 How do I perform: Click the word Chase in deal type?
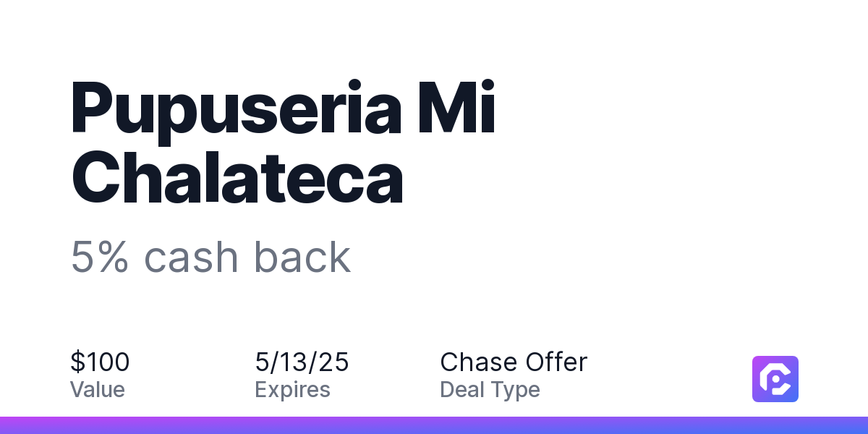click(x=478, y=362)
